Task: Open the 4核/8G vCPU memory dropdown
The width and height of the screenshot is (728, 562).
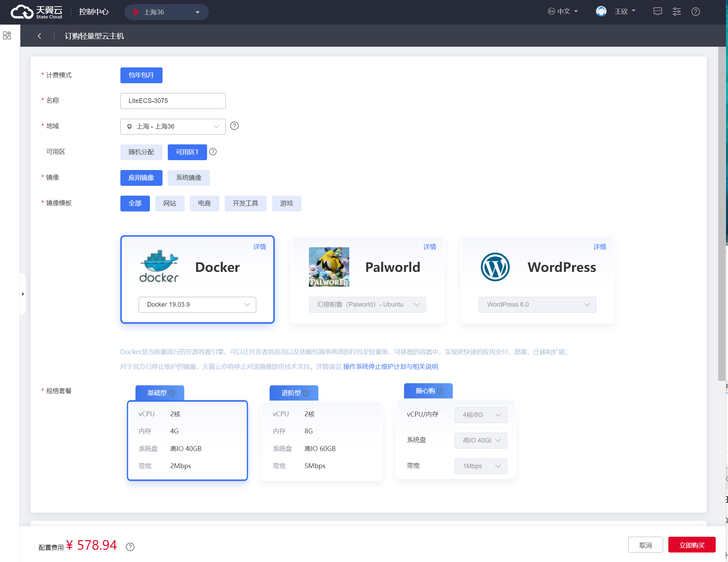Action: (481, 415)
